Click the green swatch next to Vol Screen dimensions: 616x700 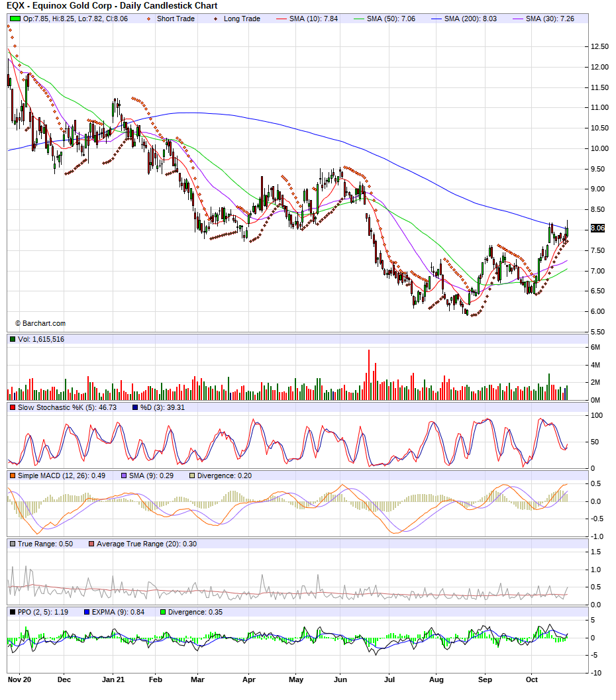(13, 339)
